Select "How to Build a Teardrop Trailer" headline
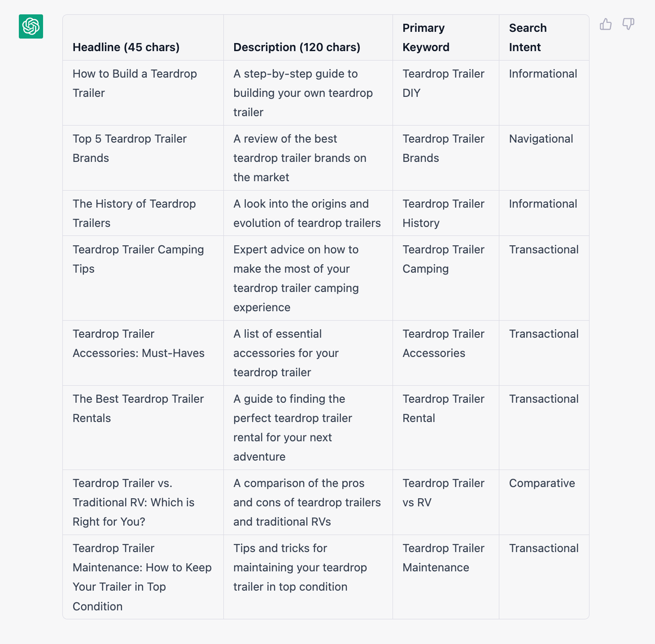The width and height of the screenshot is (655, 644). pos(135,83)
